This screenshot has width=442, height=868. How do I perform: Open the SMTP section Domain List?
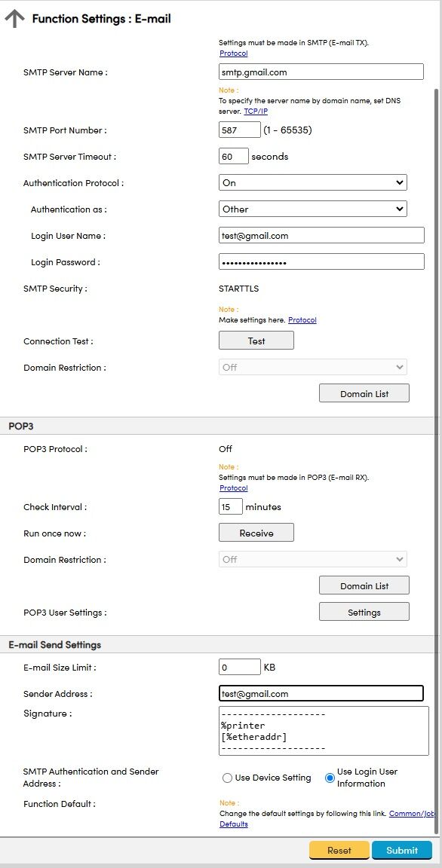coord(364,393)
